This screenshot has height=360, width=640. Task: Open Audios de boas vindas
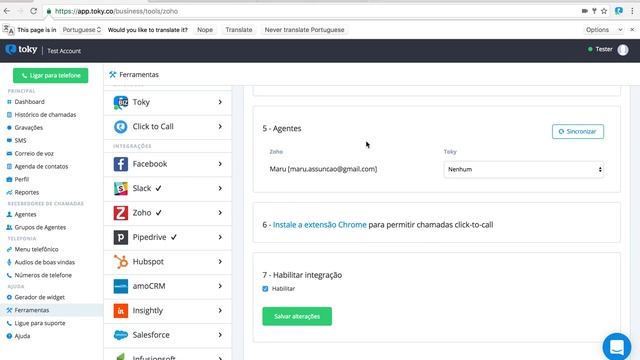click(44, 262)
